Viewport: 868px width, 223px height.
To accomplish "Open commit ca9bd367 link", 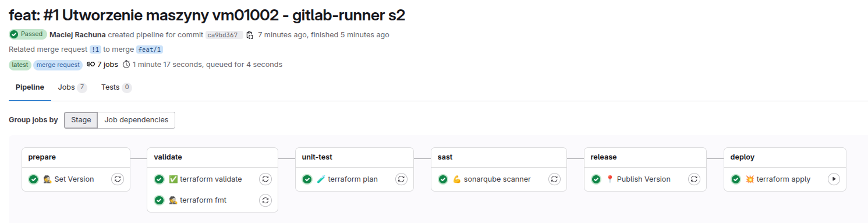I will [x=224, y=35].
